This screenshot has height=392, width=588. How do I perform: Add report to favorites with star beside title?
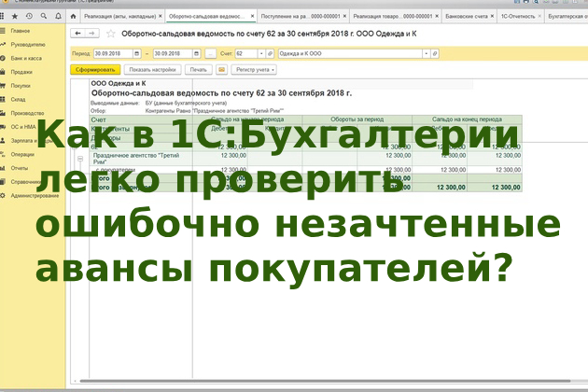[111, 34]
